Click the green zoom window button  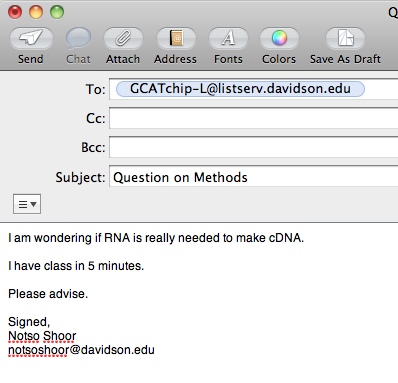point(57,12)
